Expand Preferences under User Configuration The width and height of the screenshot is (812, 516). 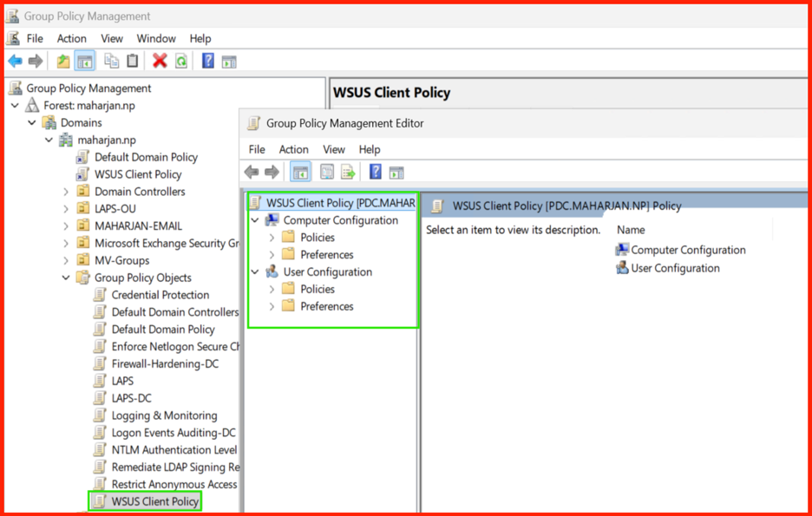pyautogui.click(x=272, y=306)
